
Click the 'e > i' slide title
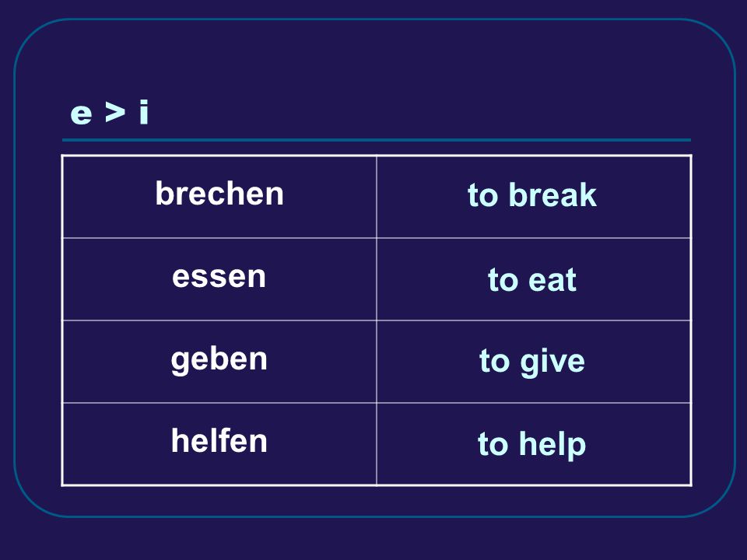110,113
